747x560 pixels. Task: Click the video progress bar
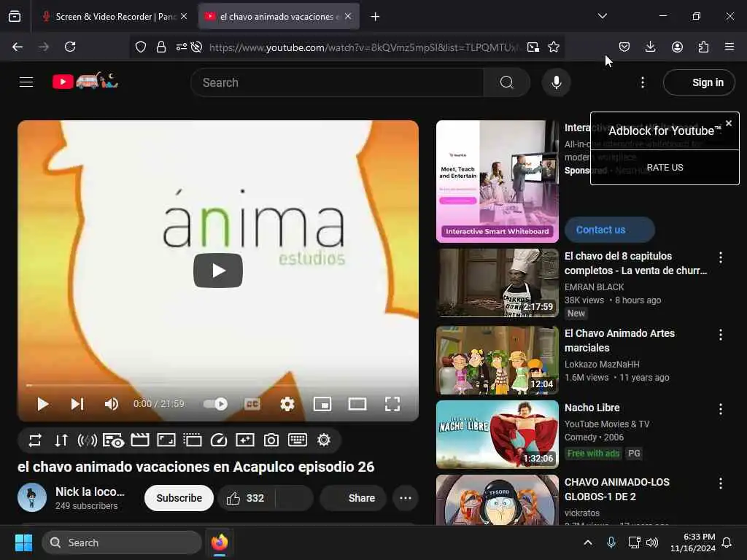(218, 385)
